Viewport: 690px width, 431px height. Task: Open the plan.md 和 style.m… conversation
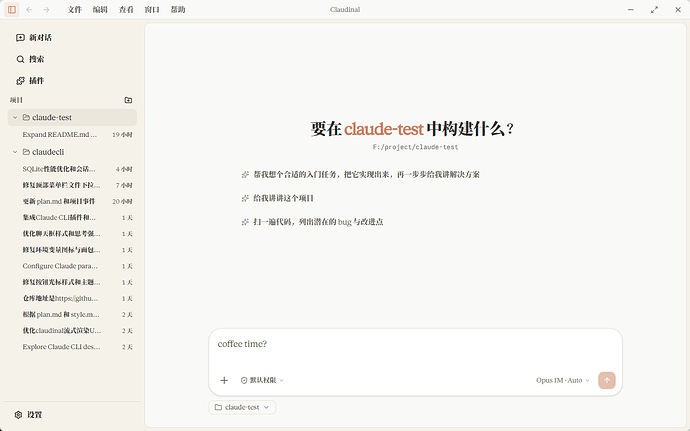[x=72, y=314]
